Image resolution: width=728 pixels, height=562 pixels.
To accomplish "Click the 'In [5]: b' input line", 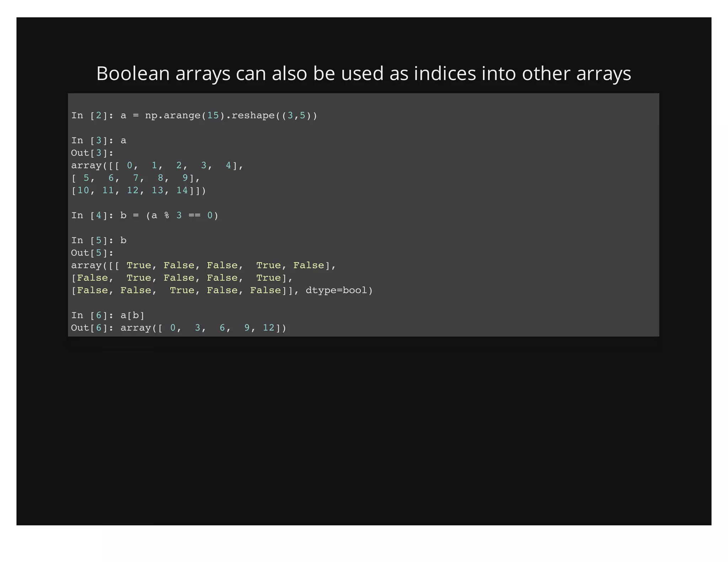I will [98, 241].
